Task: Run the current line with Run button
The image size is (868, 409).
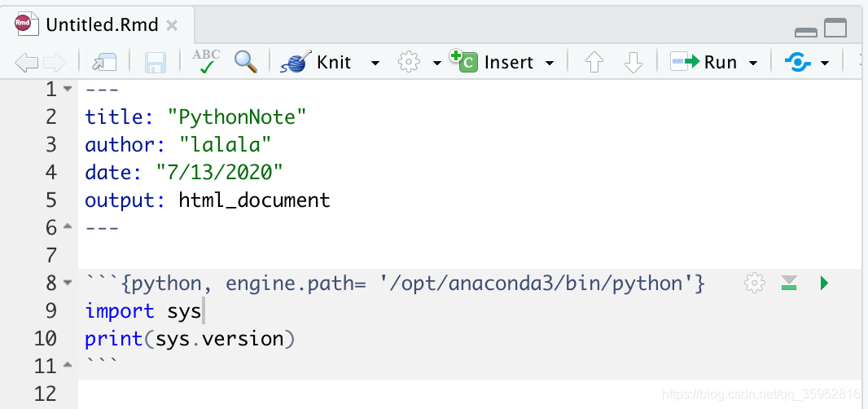Action: pos(704,62)
